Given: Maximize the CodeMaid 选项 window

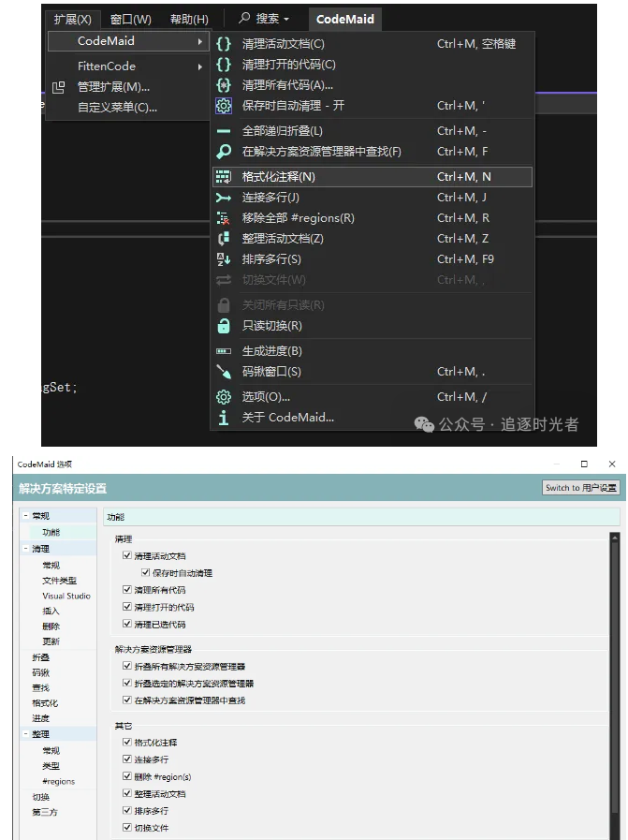Looking at the screenshot, I should [584, 464].
